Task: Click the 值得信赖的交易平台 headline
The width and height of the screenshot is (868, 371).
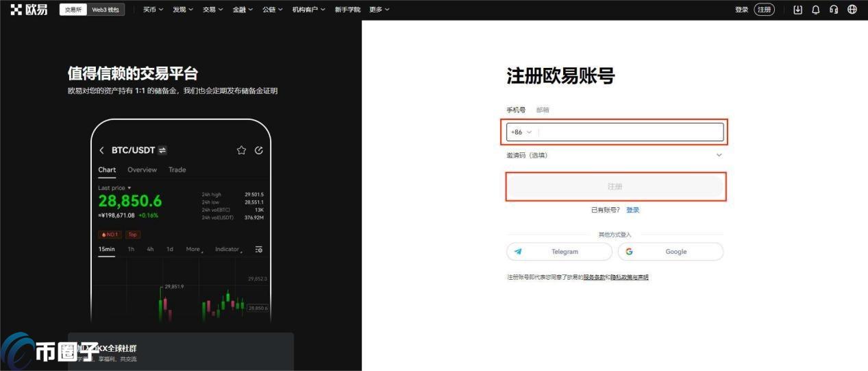Action: pyautogui.click(x=133, y=73)
